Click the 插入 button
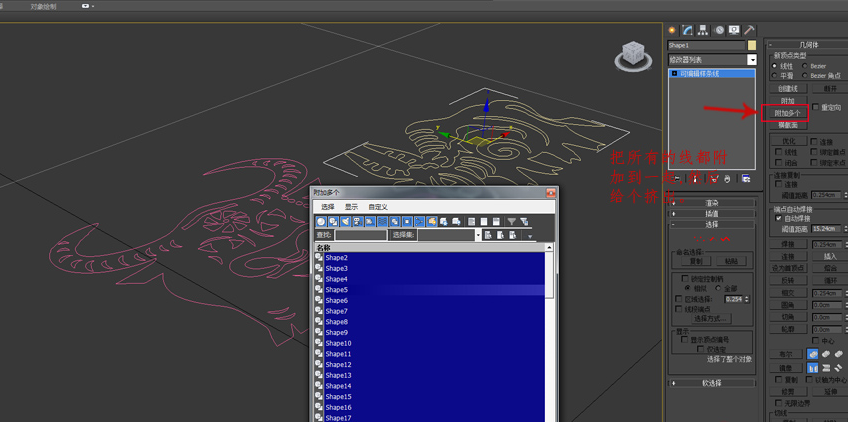 click(x=830, y=256)
